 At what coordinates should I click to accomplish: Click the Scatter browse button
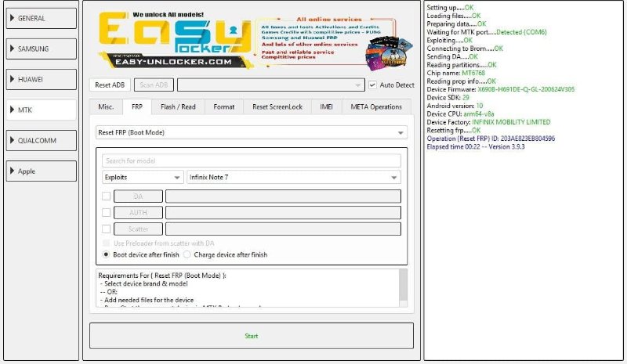coord(139,229)
